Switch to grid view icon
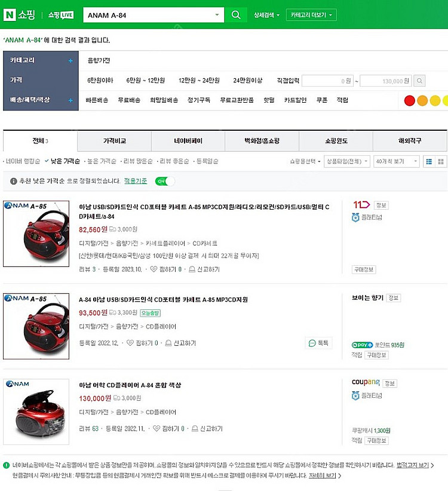Screen dimensions: 448x491 click(441, 162)
